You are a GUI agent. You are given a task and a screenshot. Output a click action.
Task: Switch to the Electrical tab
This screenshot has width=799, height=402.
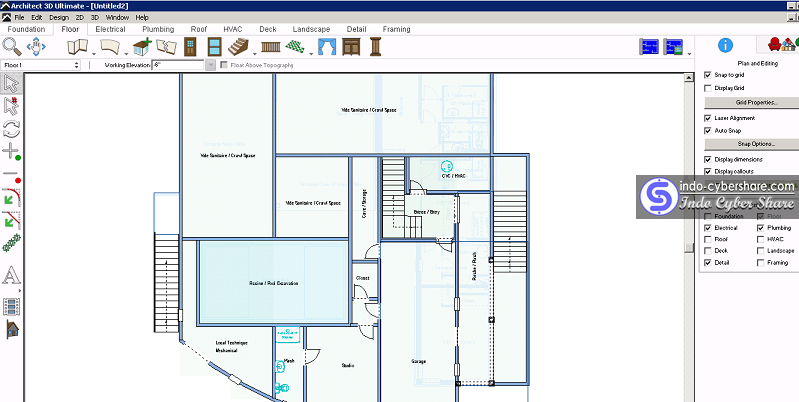click(110, 29)
